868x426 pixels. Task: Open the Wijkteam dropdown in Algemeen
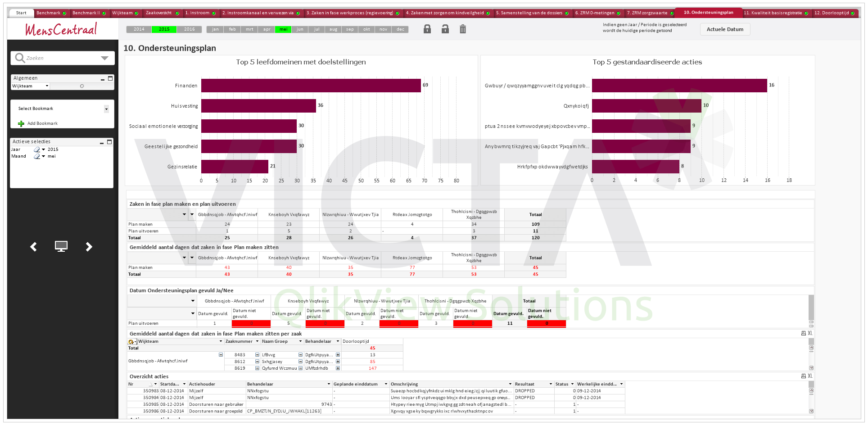47,86
